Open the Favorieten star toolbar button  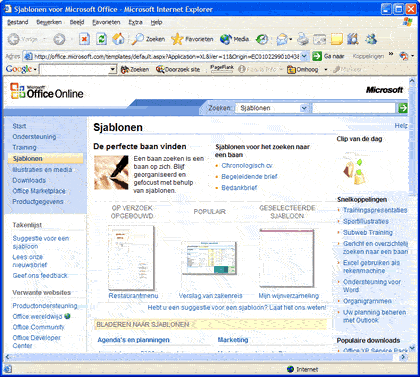(x=192, y=39)
